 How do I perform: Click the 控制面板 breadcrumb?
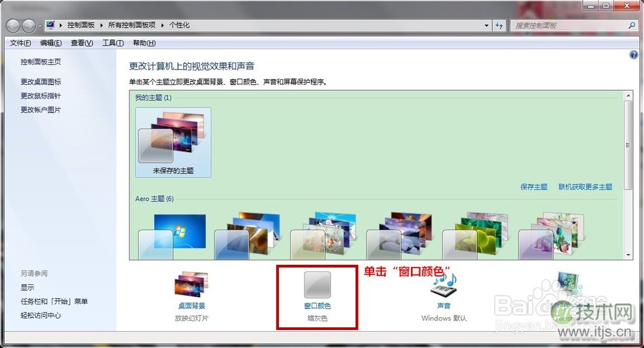(x=81, y=25)
